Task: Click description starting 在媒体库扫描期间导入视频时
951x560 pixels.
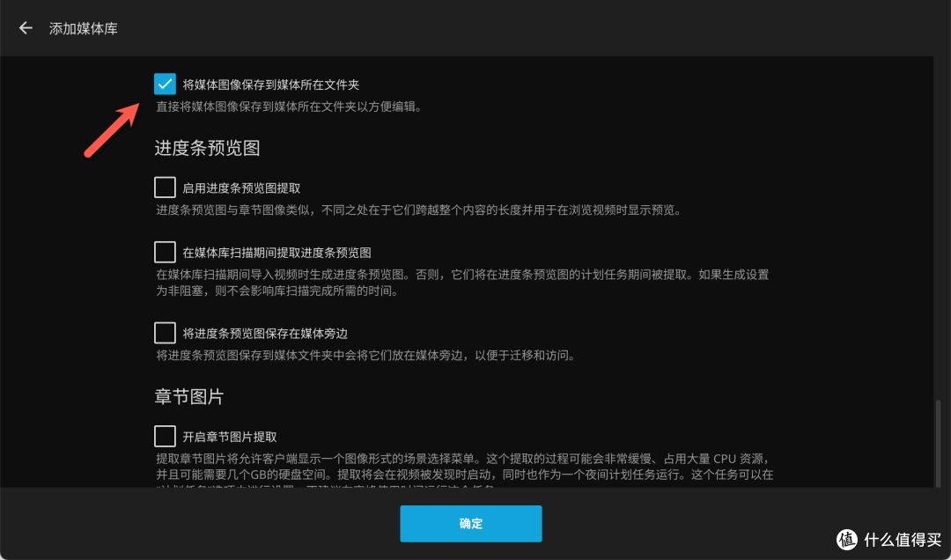Action: [x=462, y=283]
